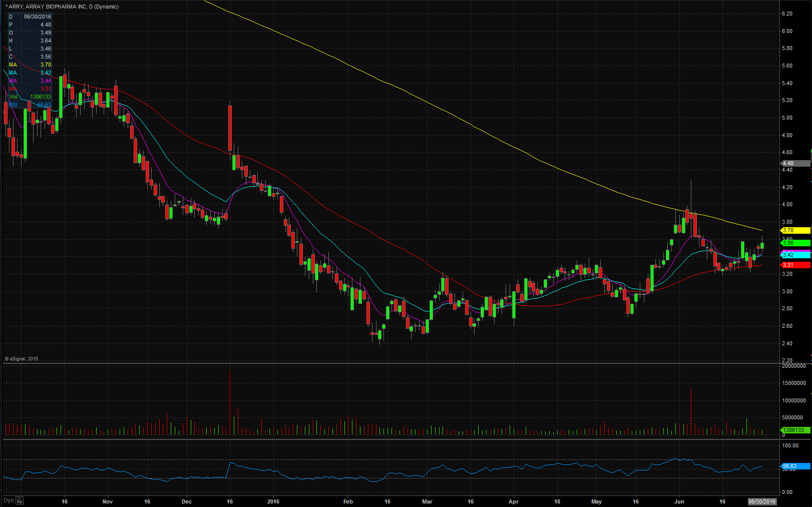Image resolution: width=812 pixels, height=507 pixels.
Task: Click the time lock icon beside Dyn
Action: click(20, 500)
